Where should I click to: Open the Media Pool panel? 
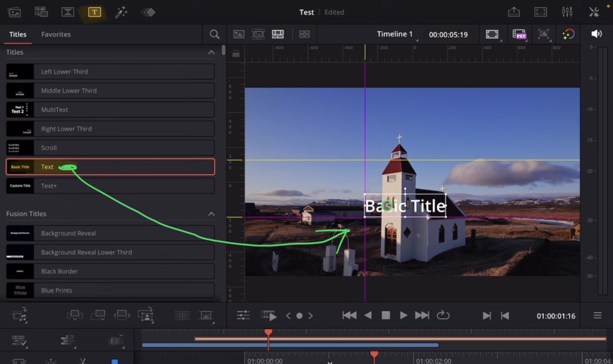14,12
